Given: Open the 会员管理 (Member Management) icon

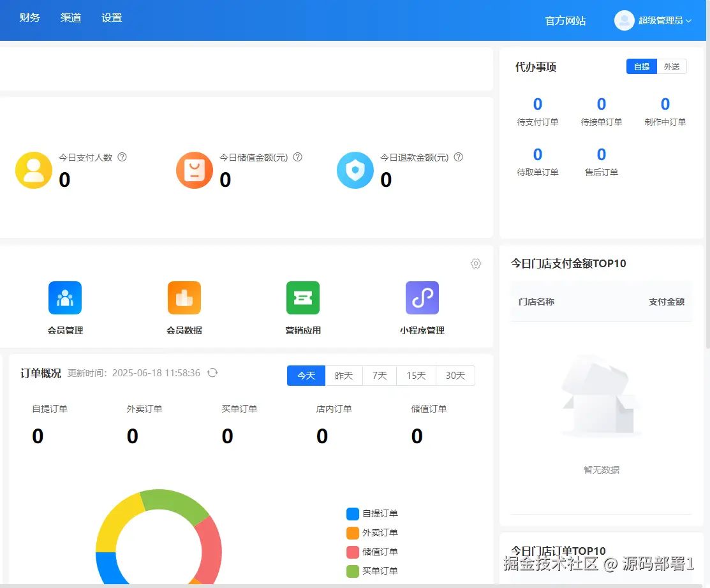Looking at the screenshot, I should tap(65, 298).
